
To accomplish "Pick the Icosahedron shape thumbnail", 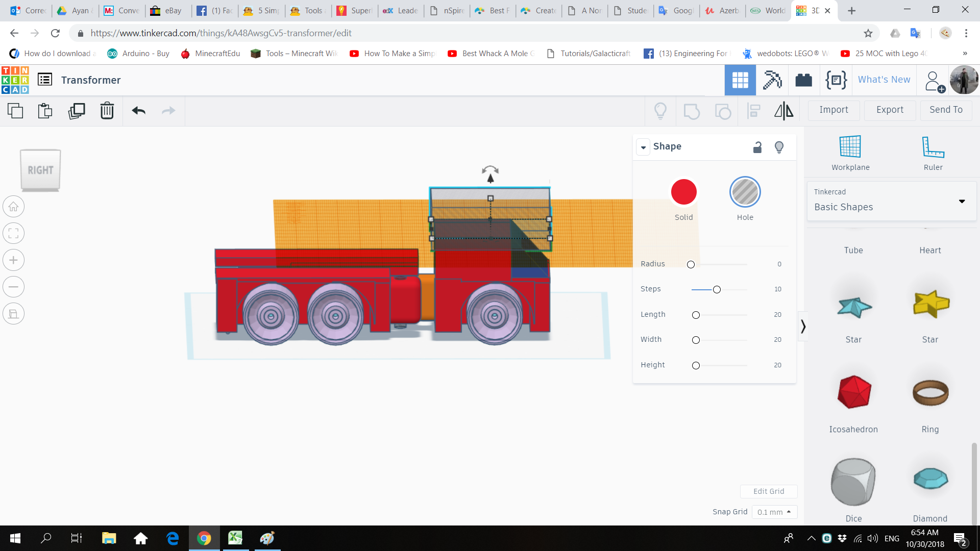I will click(x=853, y=392).
